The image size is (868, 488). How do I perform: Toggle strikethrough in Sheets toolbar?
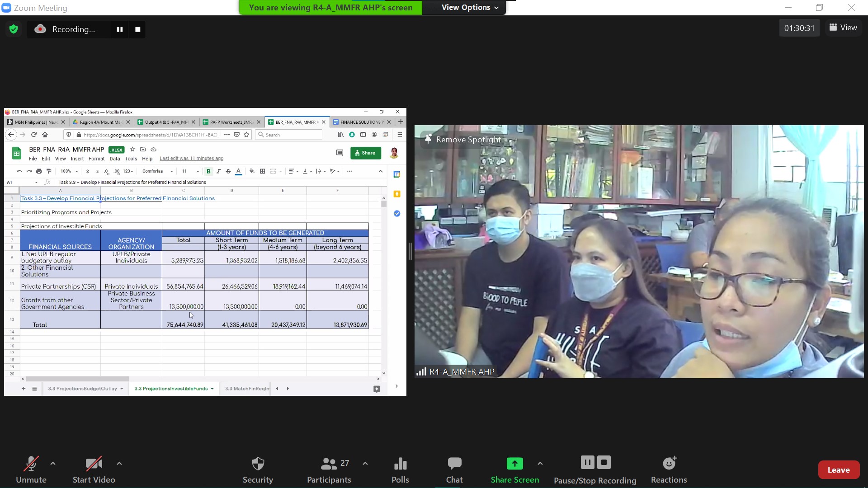coord(228,171)
